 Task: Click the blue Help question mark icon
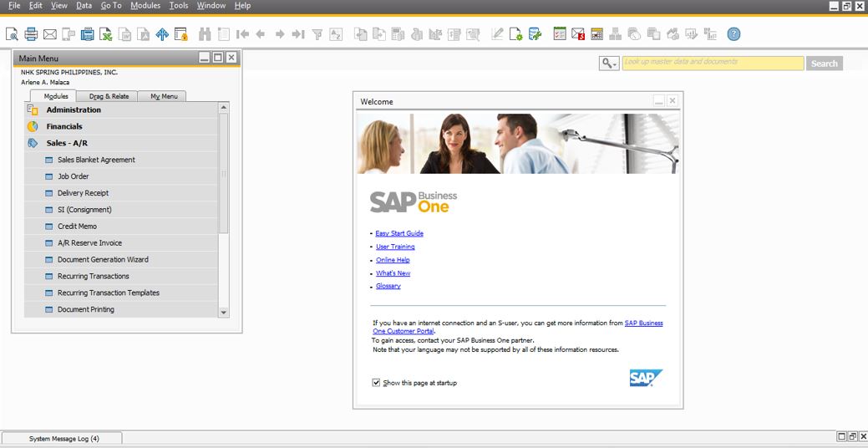(x=733, y=34)
